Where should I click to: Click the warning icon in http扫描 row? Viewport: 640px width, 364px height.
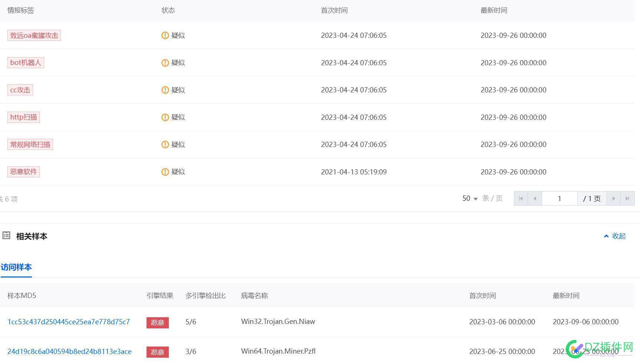point(165,117)
